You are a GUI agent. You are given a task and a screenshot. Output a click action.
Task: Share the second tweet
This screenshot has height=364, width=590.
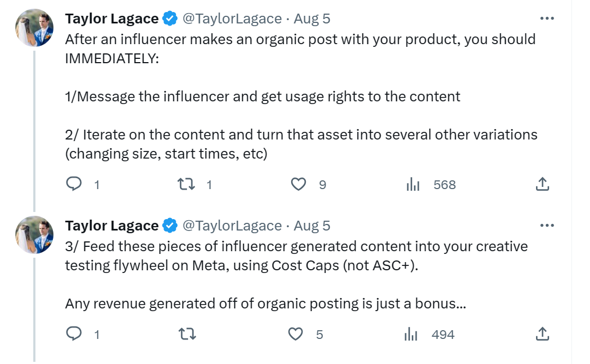click(x=542, y=334)
